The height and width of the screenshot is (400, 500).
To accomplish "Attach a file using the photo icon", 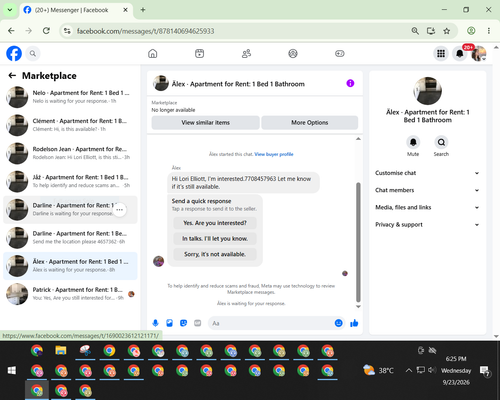I will [169, 323].
